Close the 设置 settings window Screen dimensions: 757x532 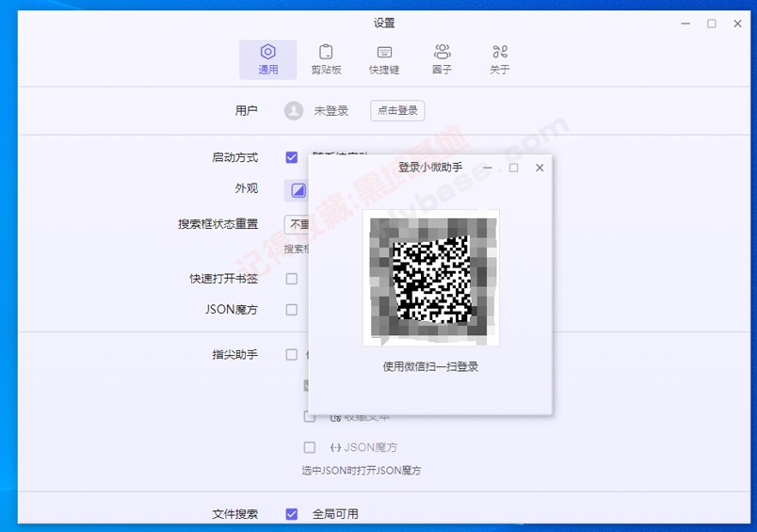737,24
